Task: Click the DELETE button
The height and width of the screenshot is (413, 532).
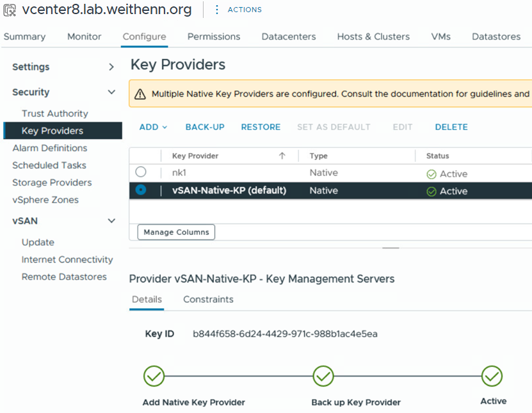Action: coord(451,127)
